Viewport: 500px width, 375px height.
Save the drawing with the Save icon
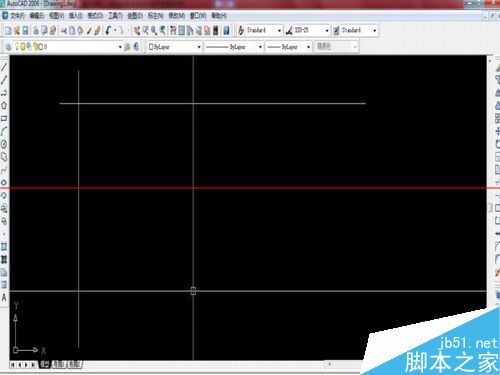tap(25, 31)
